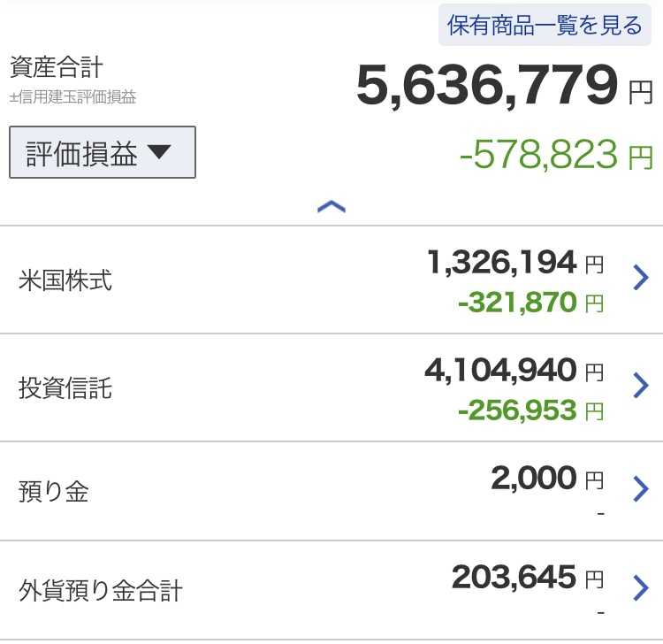
Task: Click the investment trust value 4,104,940 円
Action: click(514, 371)
